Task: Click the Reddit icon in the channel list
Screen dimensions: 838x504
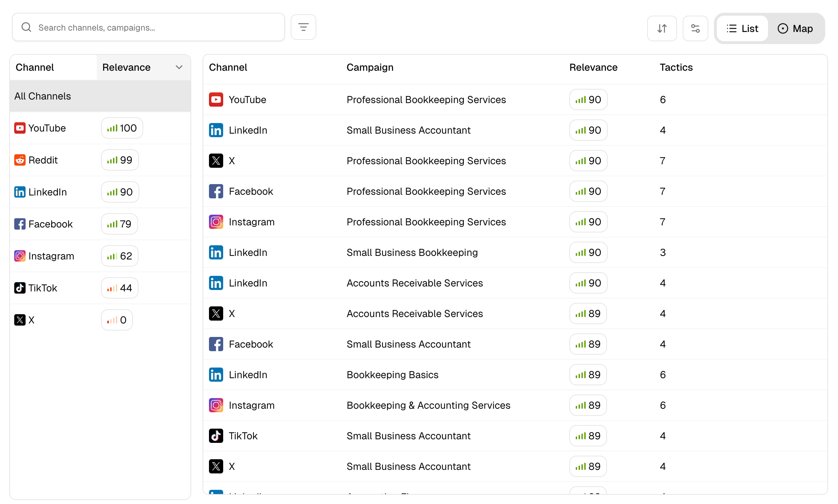Action: (x=20, y=160)
